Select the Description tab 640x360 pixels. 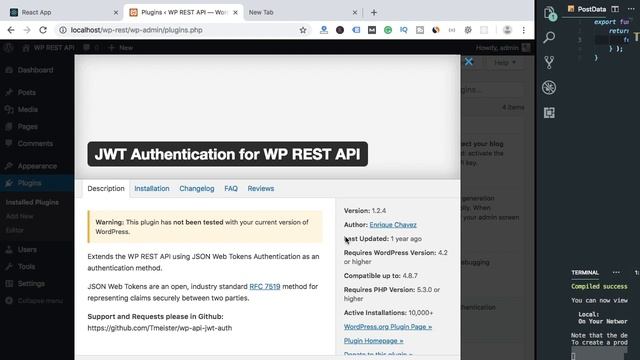click(x=106, y=189)
